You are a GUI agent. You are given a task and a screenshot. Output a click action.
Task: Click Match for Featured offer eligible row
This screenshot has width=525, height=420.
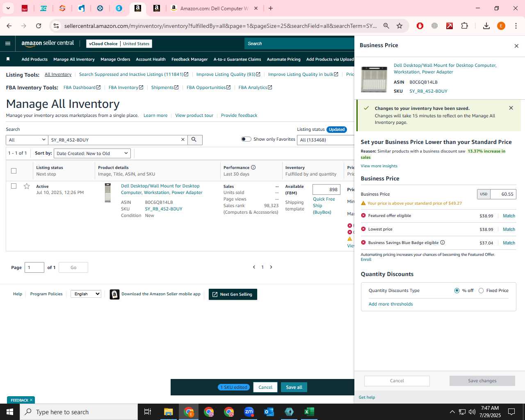click(x=509, y=216)
